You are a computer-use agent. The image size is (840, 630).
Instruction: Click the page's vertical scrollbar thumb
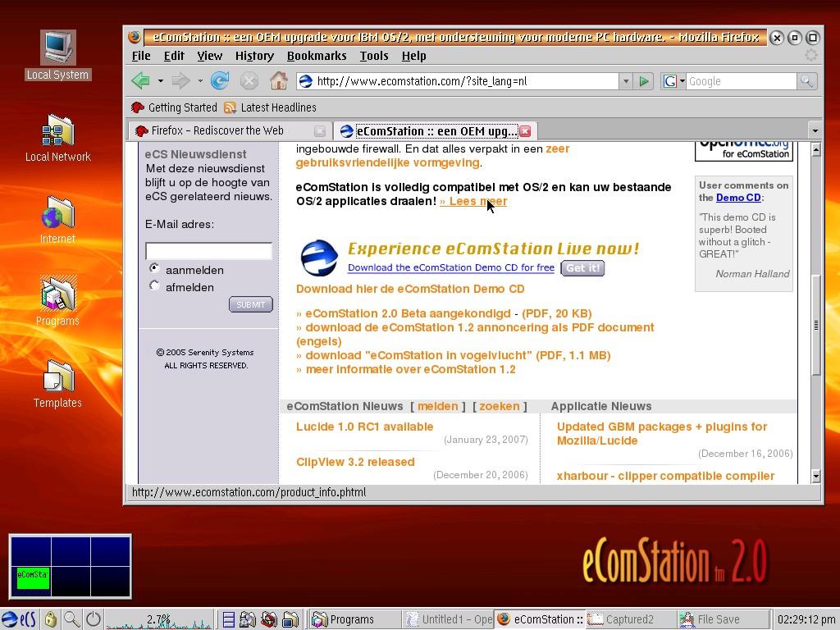coord(815,325)
